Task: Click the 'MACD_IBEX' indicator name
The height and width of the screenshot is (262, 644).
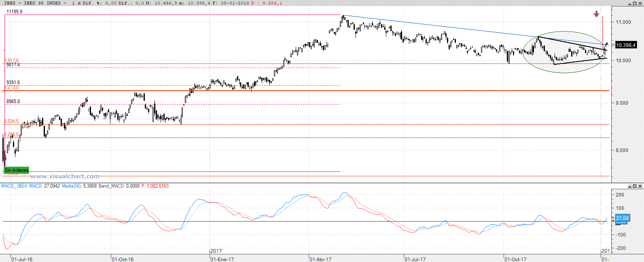Action: (14, 186)
